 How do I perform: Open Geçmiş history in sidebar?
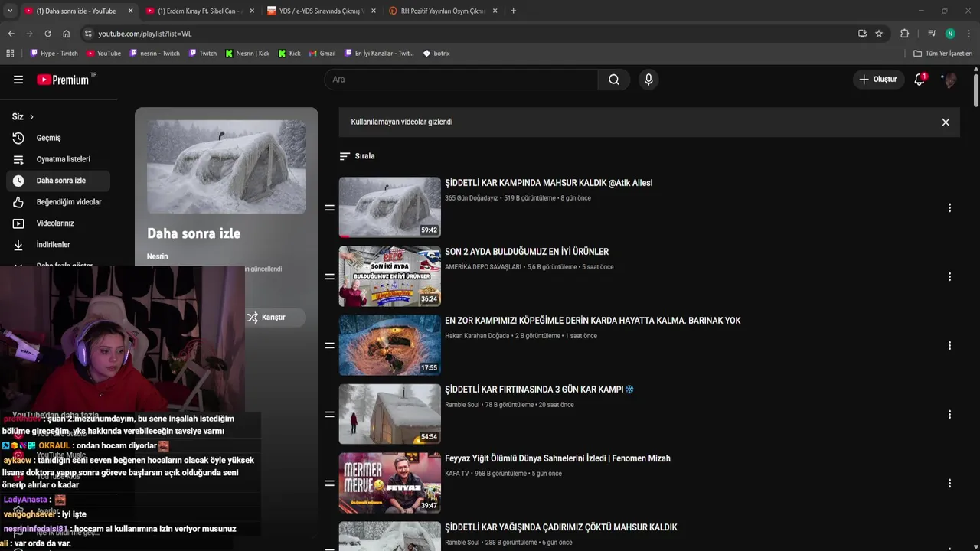(57, 138)
